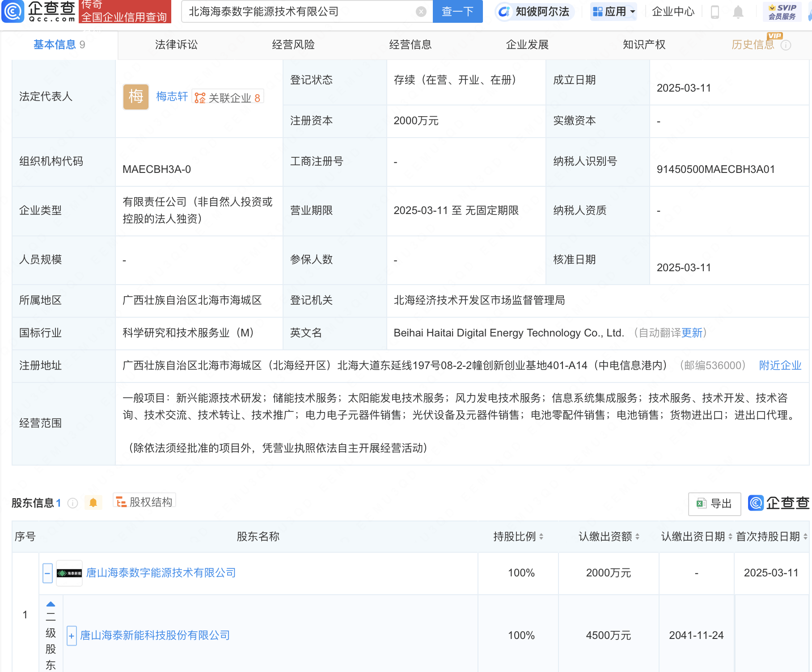Viewport: 812px width, 672px height.
Task: Click 2025-03-11 至 无固定期限 business term
Action: [x=456, y=210]
